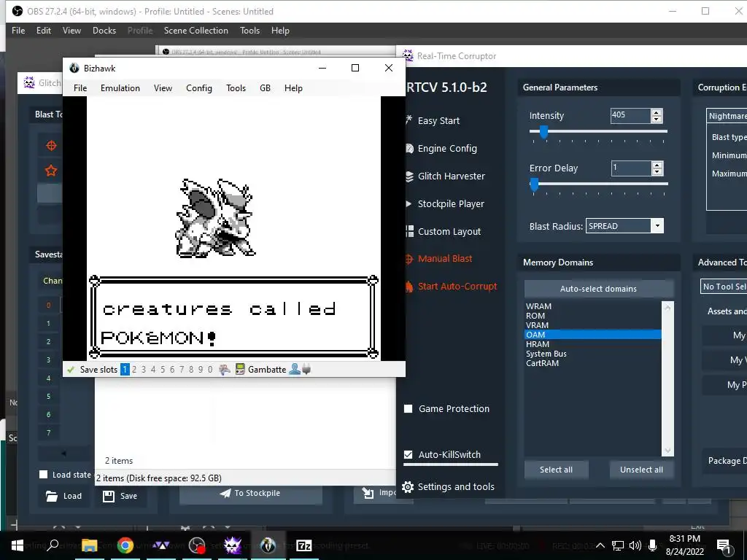747x560 pixels.
Task: Adjust the Error Delay slider handle
Action: tap(534, 184)
